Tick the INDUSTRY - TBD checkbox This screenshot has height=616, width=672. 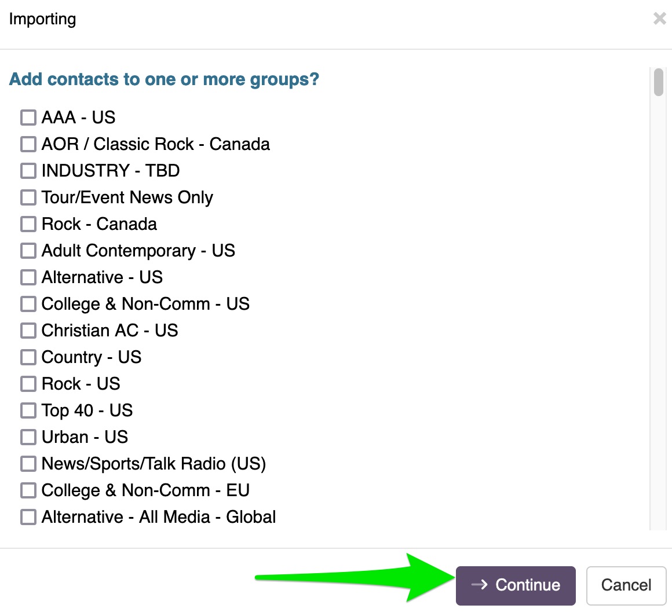click(28, 171)
